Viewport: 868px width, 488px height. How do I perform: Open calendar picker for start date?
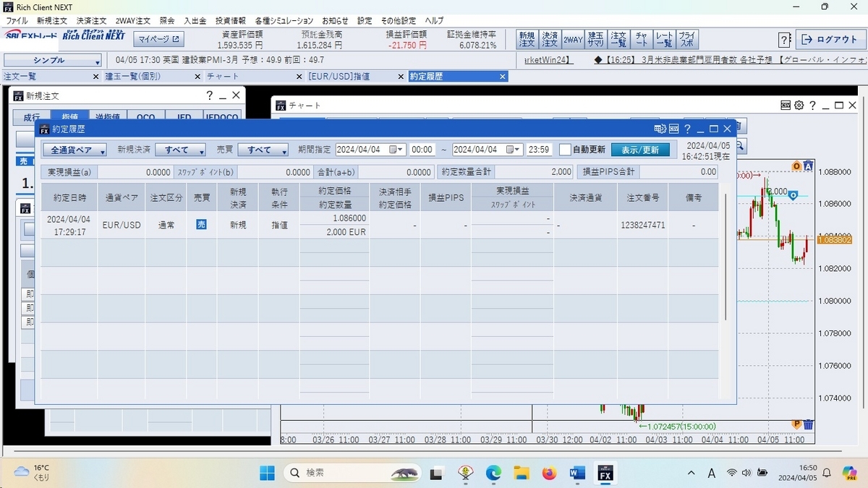tap(397, 150)
